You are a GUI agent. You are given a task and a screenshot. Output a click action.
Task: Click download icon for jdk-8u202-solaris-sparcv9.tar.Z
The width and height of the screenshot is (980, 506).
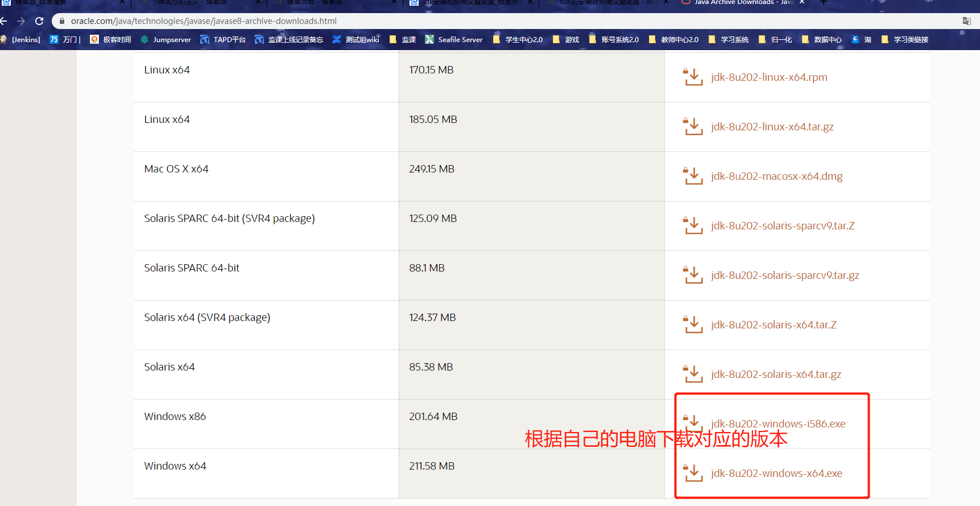(x=693, y=225)
